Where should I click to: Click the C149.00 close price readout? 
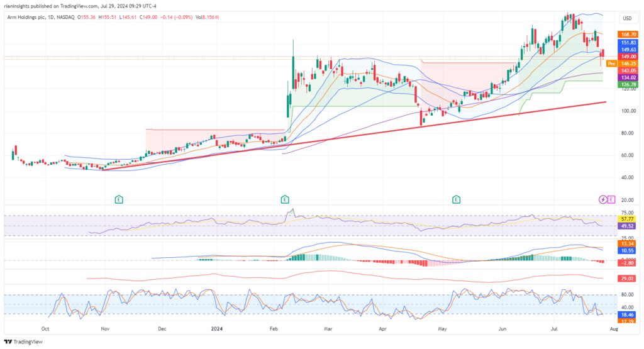(148, 17)
